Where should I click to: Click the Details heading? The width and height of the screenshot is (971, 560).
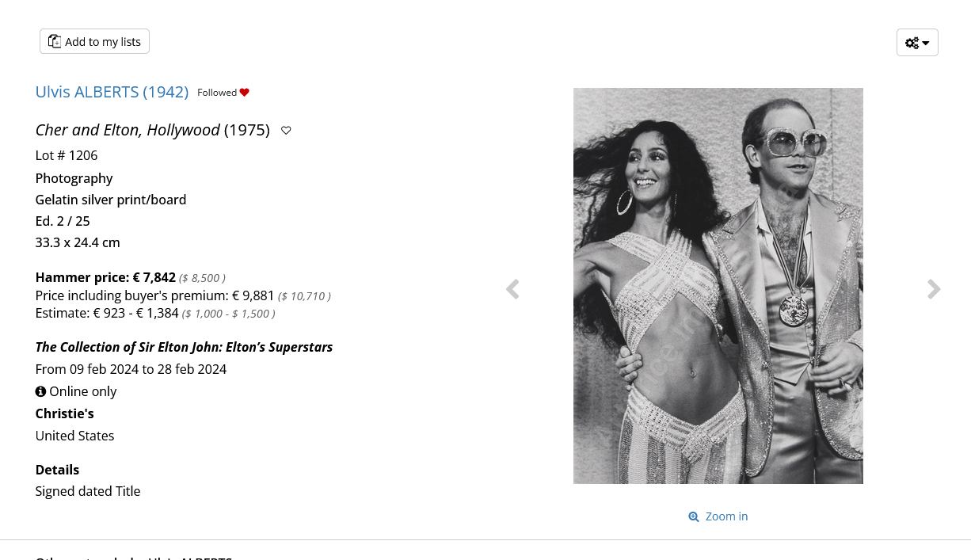click(57, 470)
